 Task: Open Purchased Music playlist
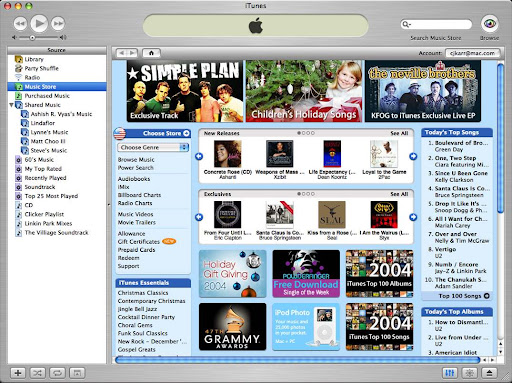click(57, 96)
